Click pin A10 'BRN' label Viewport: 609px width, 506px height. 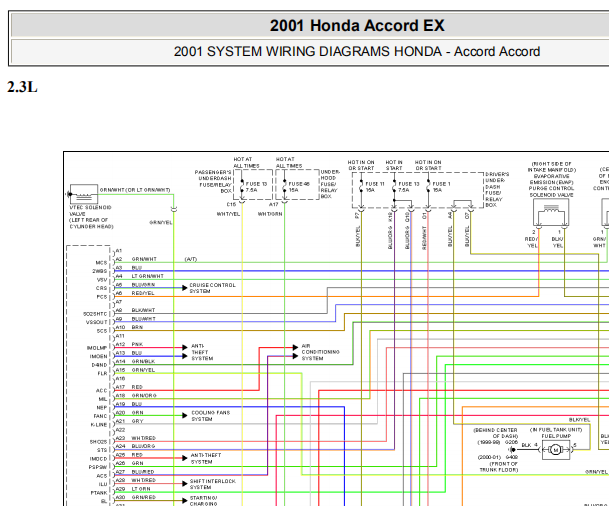pyautogui.click(x=137, y=327)
